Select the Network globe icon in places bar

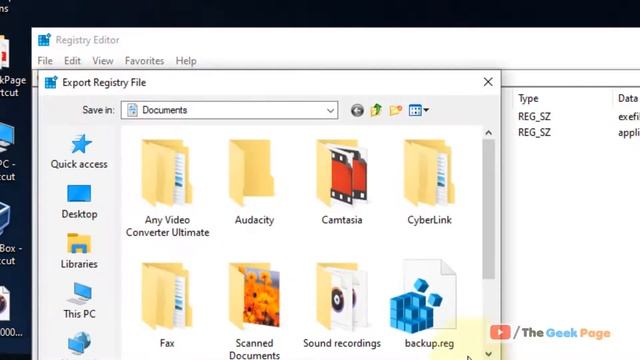tap(79, 343)
